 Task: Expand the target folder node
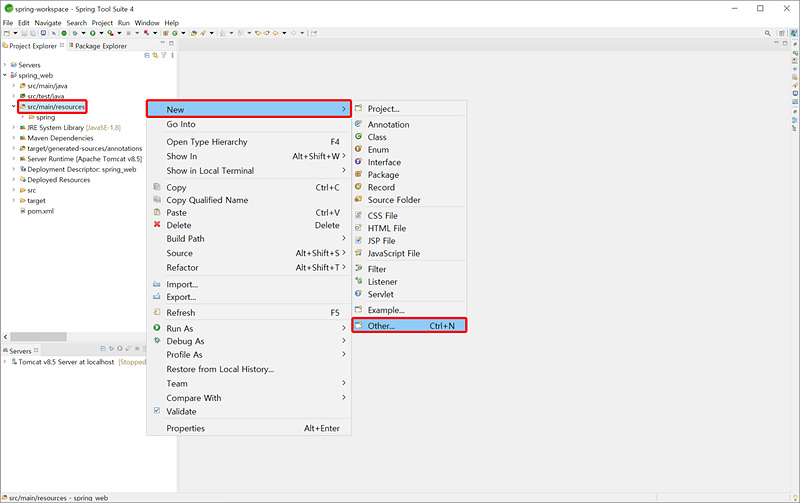[14, 200]
